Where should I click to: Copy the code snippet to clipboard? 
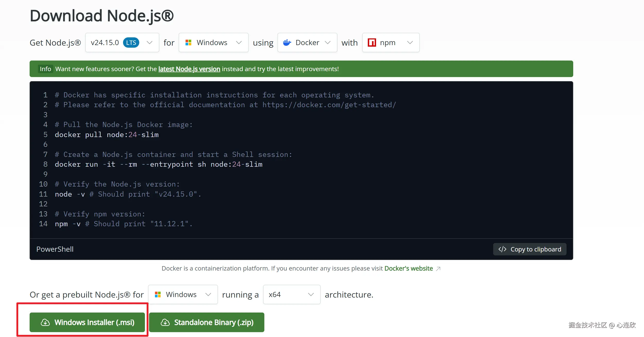point(530,249)
